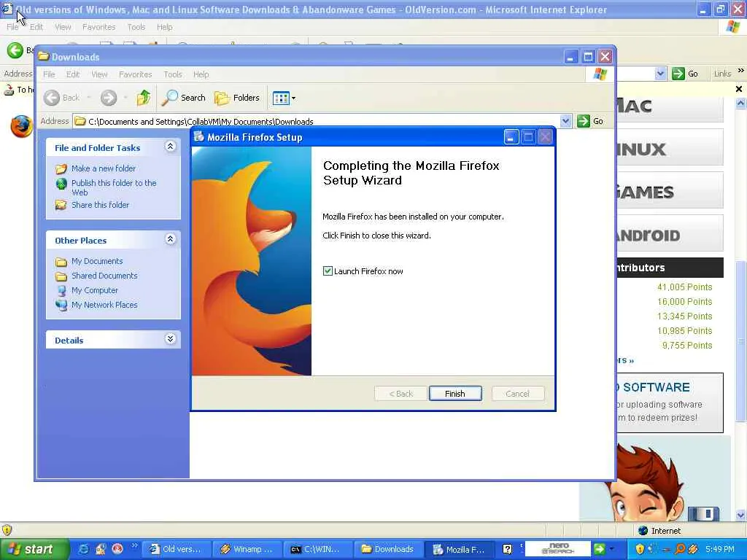Click the 5:49 PM clock

(720, 549)
